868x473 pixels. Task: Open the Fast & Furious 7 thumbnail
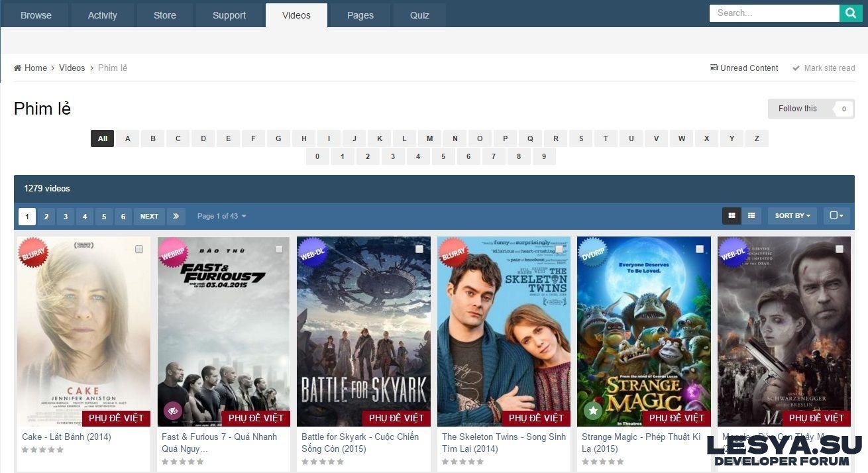tap(223, 330)
